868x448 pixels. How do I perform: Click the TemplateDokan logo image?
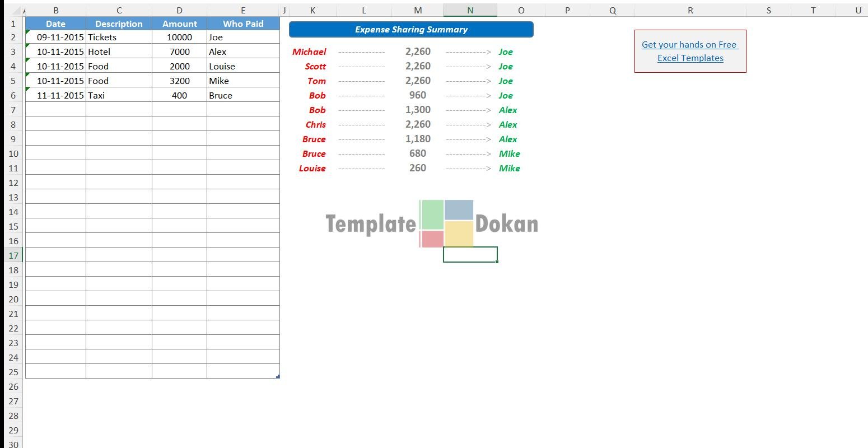coord(432,223)
